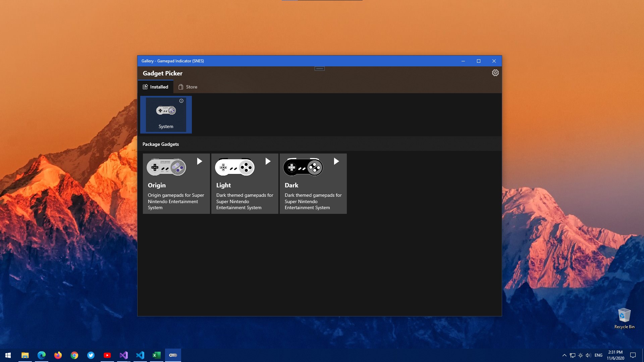This screenshot has width=644, height=362.
Task: Click the drag handle below the title bar
Action: pyautogui.click(x=319, y=69)
